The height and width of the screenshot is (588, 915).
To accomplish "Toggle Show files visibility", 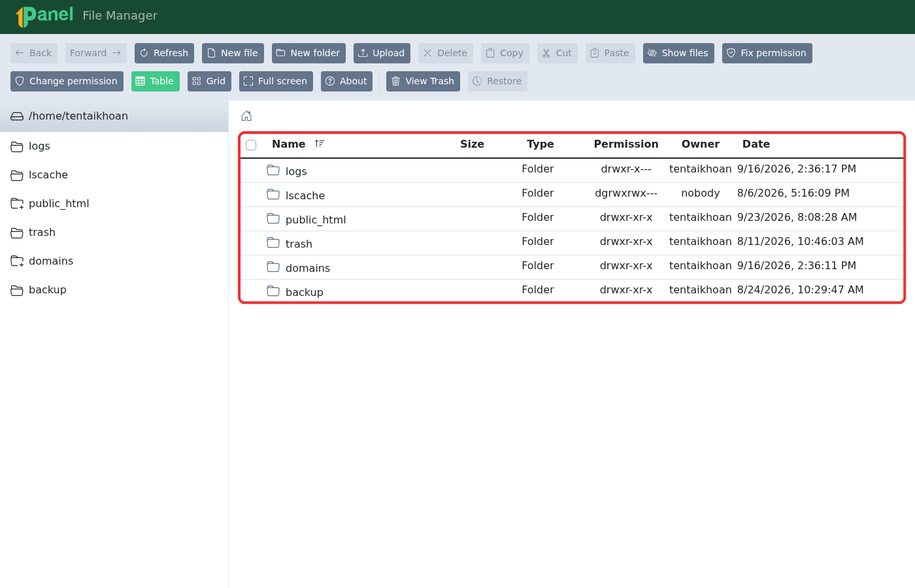I will [678, 53].
